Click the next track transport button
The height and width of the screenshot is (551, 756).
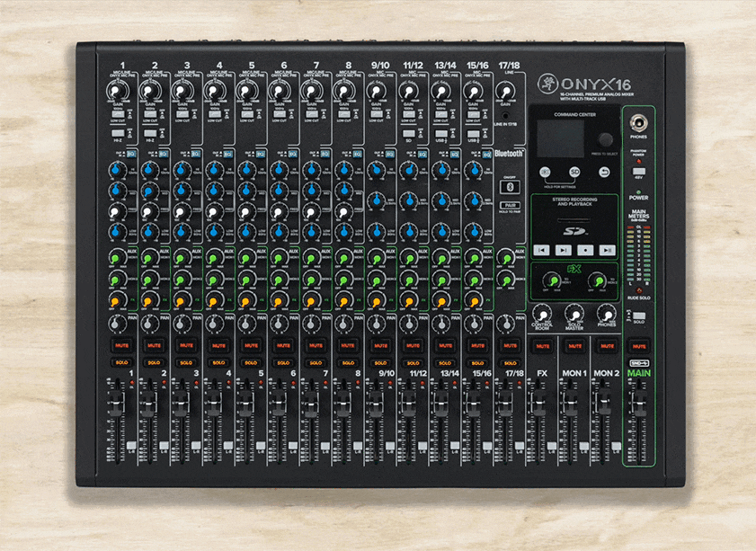pyautogui.click(x=563, y=250)
